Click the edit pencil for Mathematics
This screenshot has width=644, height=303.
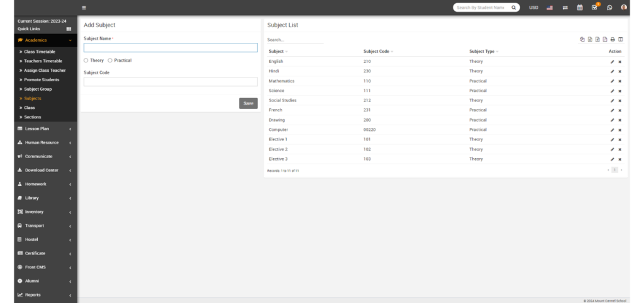(x=612, y=81)
